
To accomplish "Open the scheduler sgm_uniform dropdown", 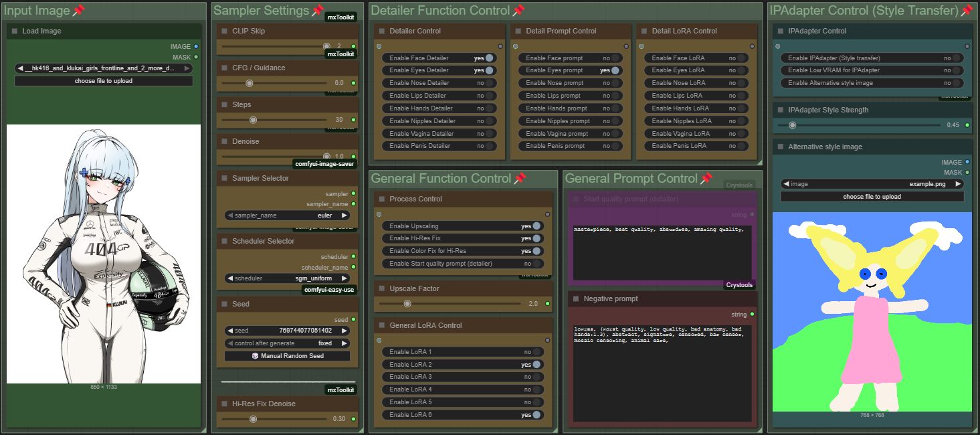I will (x=288, y=278).
